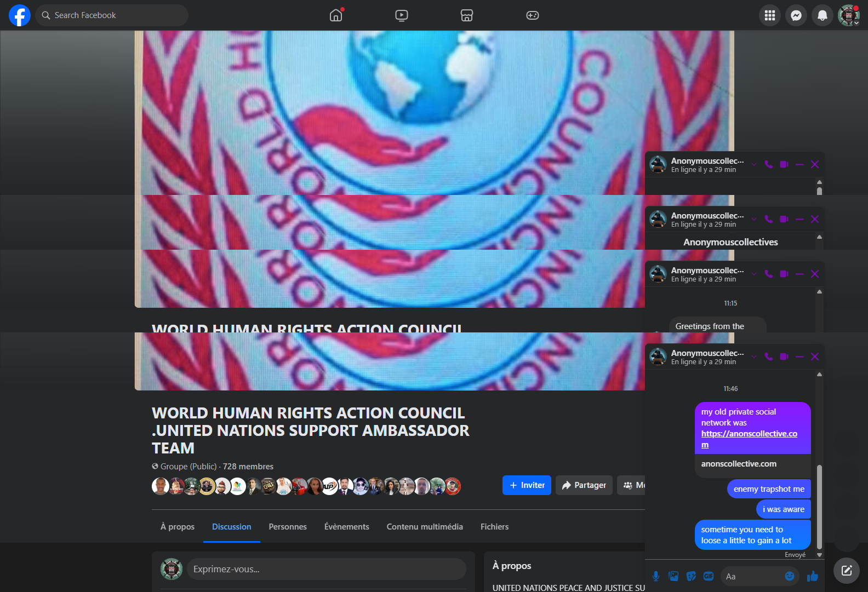Image resolution: width=868 pixels, height=592 pixels.
Task: Show notifications via the bell icon
Action: (x=823, y=15)
